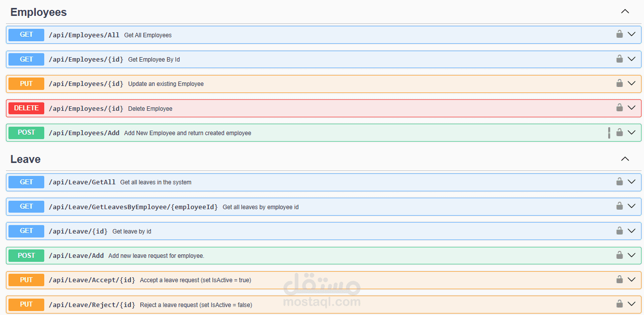Click the Leave section heading
Image resolution: width=644 pixels, height=315 pixels.
pyautogui.click(x=25, y=159)
